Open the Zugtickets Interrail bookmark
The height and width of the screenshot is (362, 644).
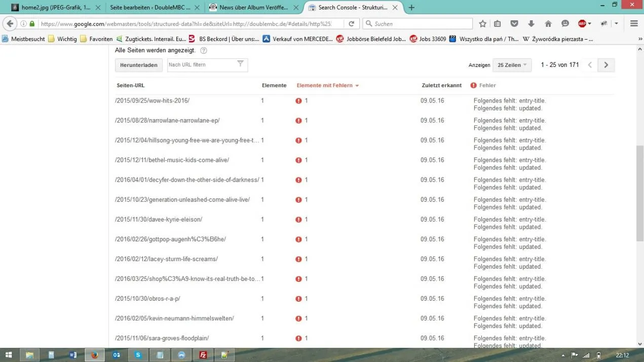[151, 39]
